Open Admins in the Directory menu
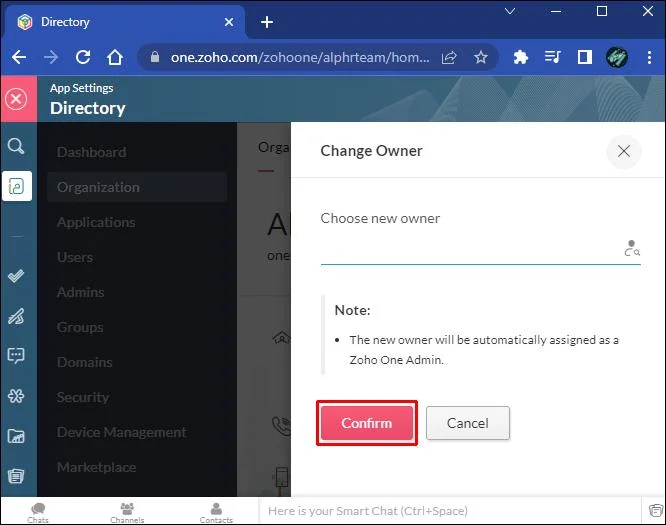This screenshot has width=666, height=525. tap(80, 292)
